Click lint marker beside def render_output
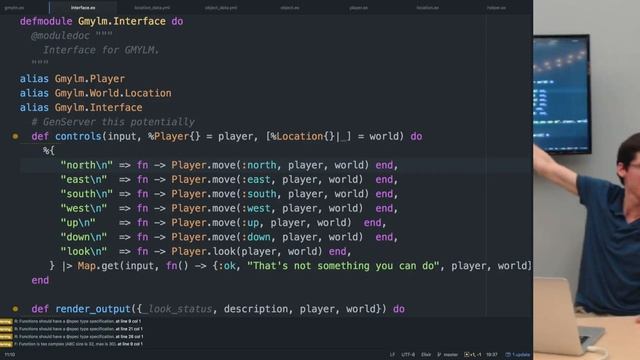The image size is (640, 360). pos(15,309)
